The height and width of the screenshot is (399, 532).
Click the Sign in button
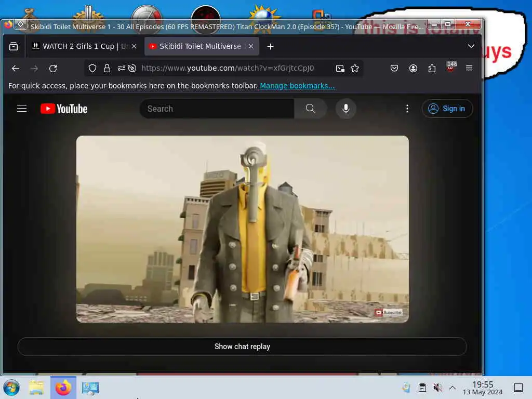click(x=447, y=109)
